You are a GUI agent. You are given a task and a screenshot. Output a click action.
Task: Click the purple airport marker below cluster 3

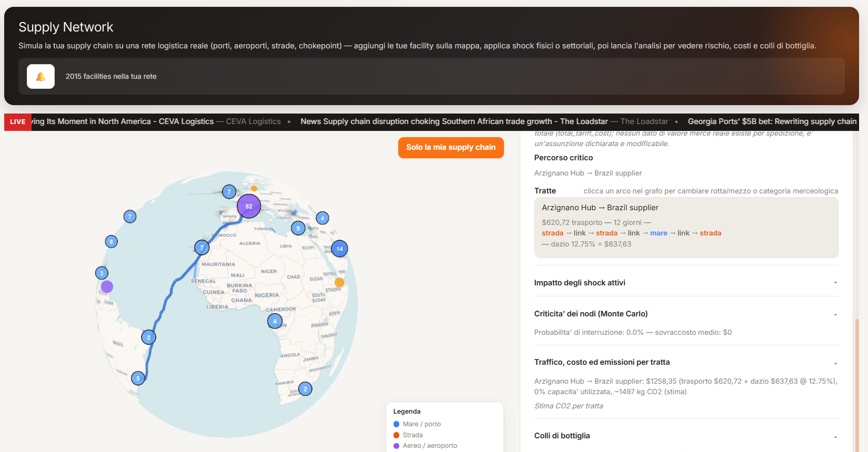[107, 286]
